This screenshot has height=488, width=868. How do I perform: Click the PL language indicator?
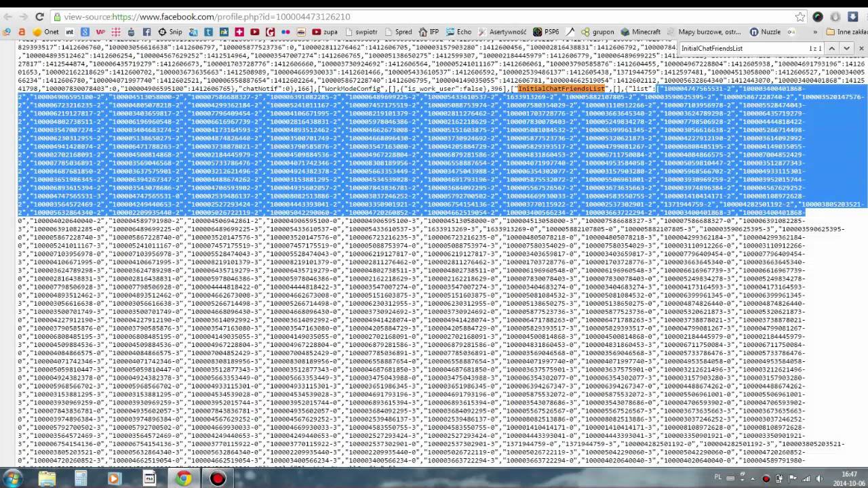tap(719, 477)
